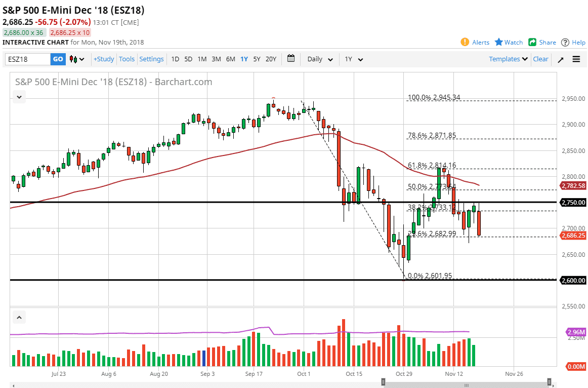The image size is (588, 388).
Task: Open the Templates dropdown
Action: click(508, 59)
